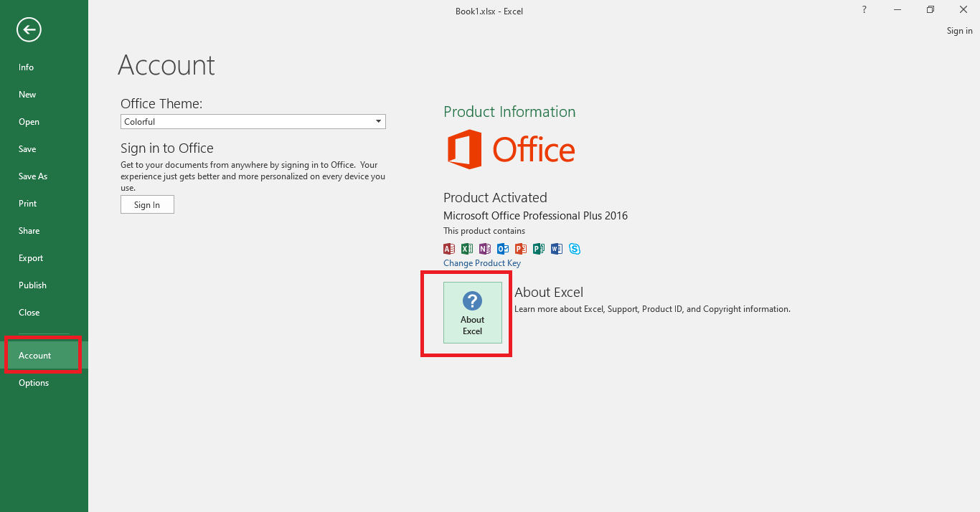Click the Access app icon
Screen dimensions: 980x512
point(449,249)
